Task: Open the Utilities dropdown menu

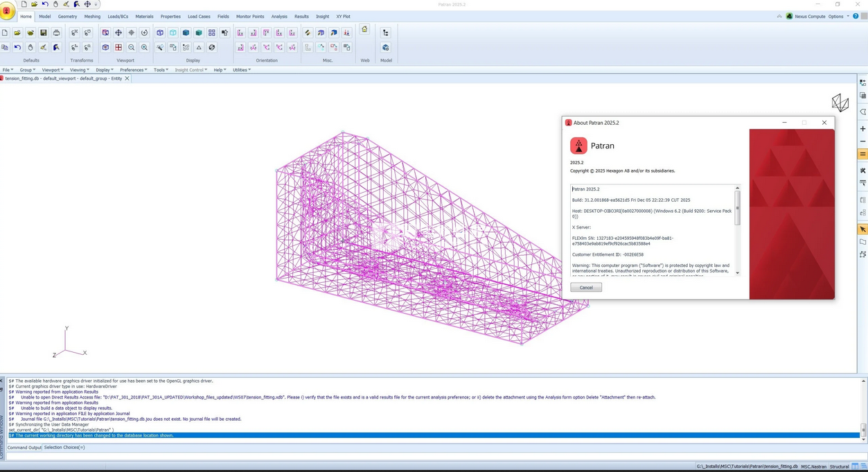Action: point(241,70)
